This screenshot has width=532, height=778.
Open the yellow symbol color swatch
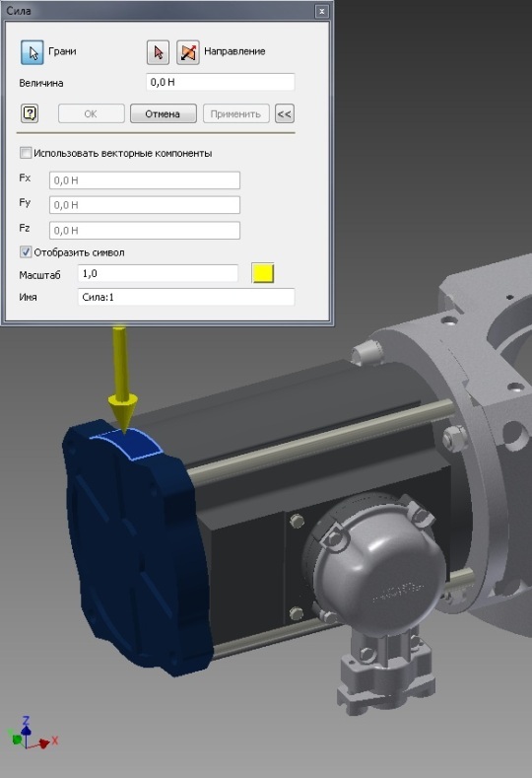(x=263, y=273)
